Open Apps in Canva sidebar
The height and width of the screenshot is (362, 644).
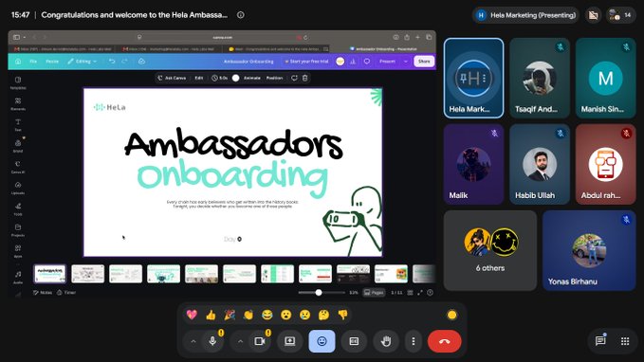tap(18, 251)
